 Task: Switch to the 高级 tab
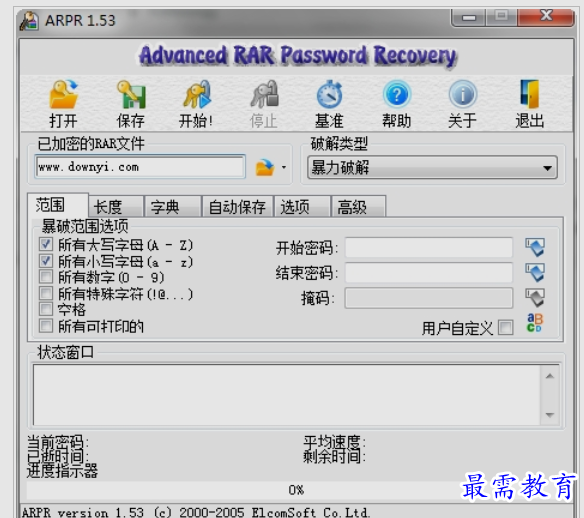(359, 207)
